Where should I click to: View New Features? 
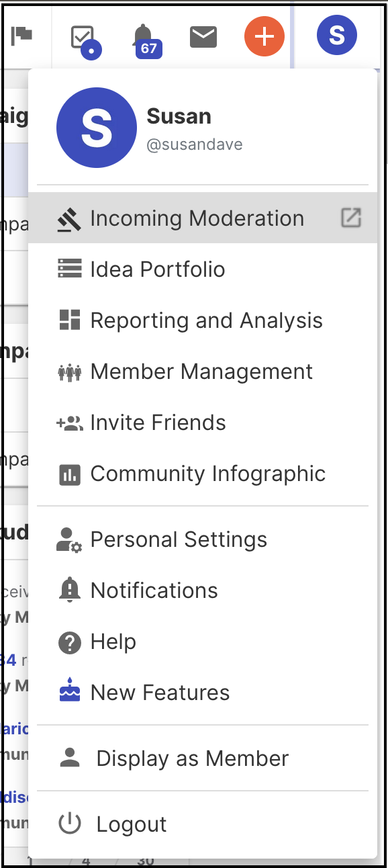203,692
